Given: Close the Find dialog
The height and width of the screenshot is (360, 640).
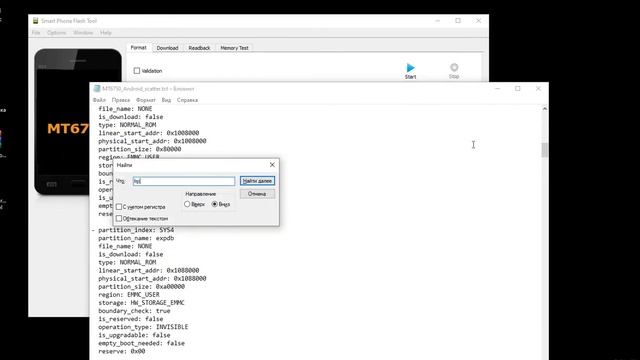Looking at the screenshot, I should (272, 164).
